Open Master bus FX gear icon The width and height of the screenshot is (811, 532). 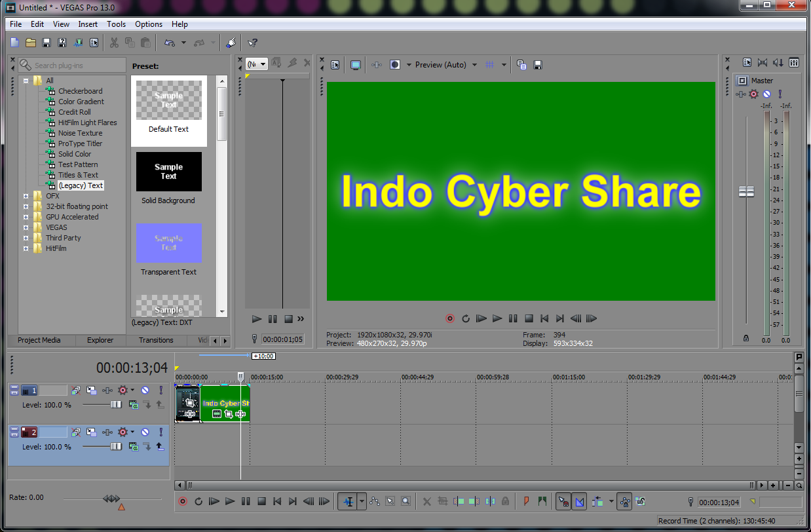click(x=753, y=94)
